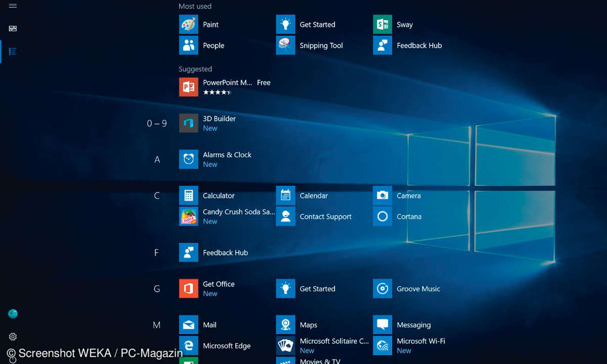Open the 3D Builder app icon
607x364 pixels.
[x=189, y=123]
